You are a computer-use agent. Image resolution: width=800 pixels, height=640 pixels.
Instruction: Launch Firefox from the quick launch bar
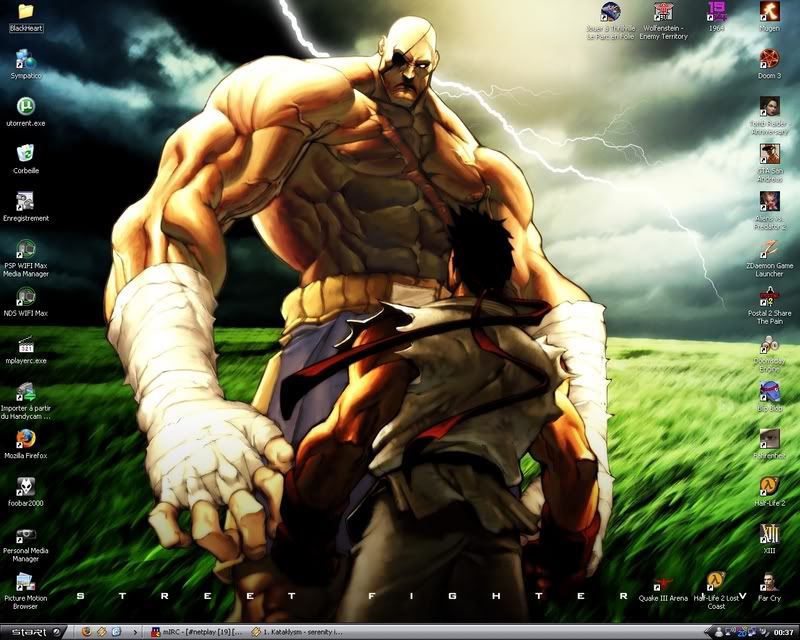[x=87, y=632]
